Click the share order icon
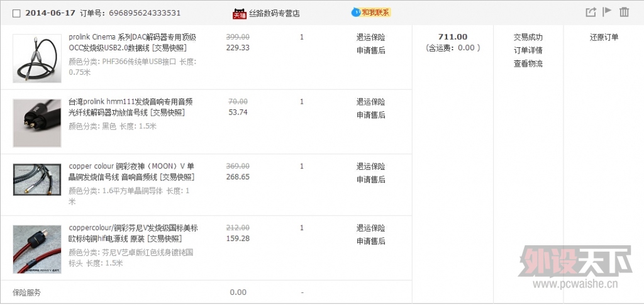 click(591, 12)
